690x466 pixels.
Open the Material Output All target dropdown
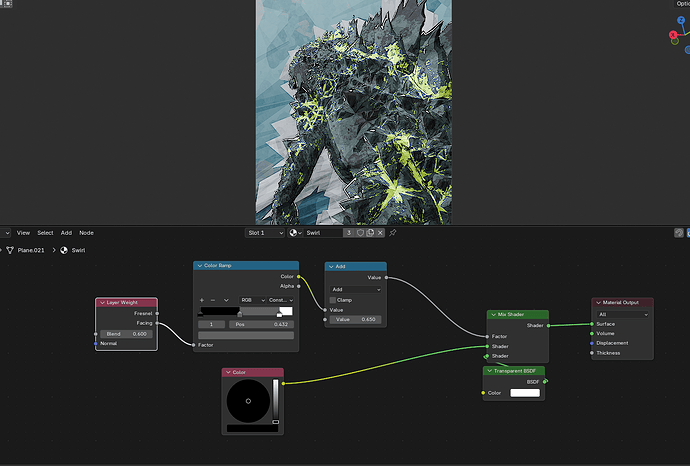[623, 314]
